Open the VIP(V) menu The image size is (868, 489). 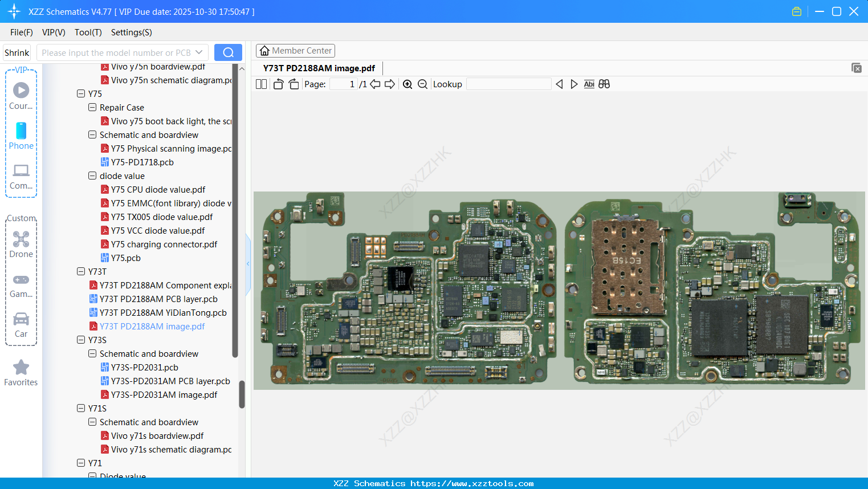[x=54, y=32]
